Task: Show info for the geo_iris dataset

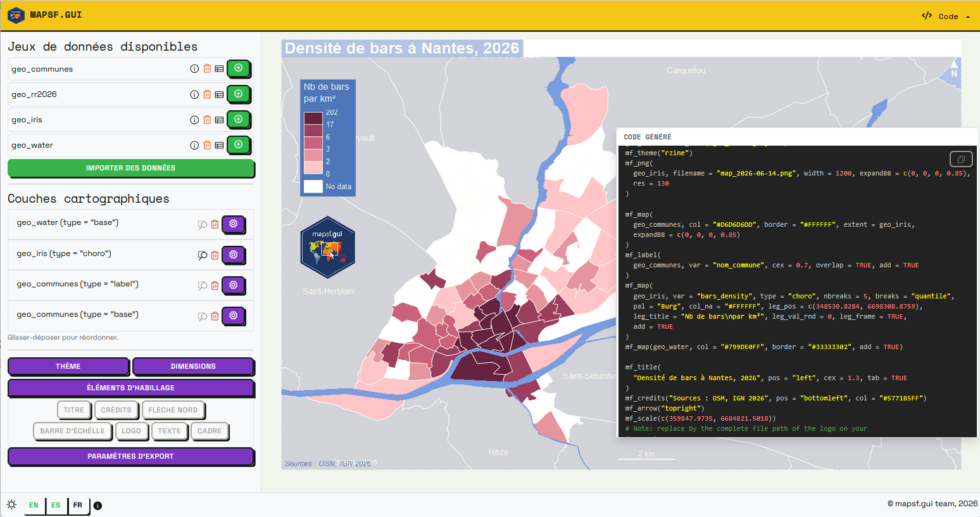Action: pos(194,119)
